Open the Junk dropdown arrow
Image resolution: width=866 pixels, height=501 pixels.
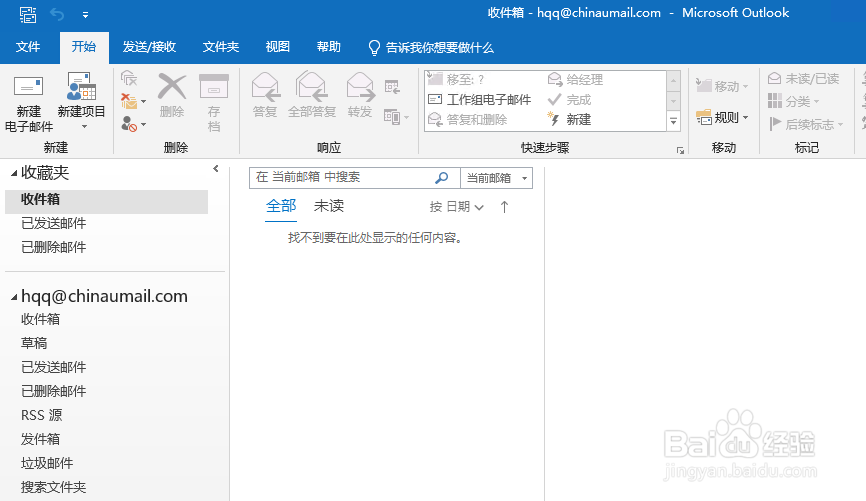pyautogui.click(x=144, y=125)
